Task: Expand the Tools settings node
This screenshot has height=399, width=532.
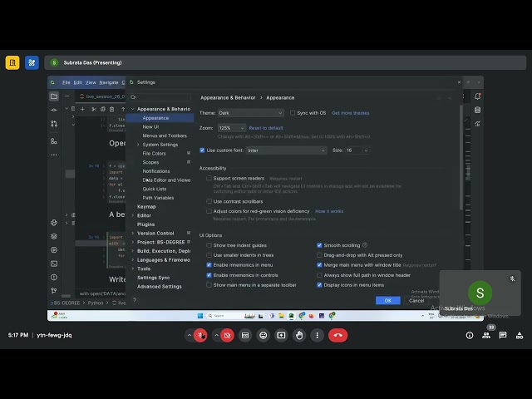Action: (133, 268)
